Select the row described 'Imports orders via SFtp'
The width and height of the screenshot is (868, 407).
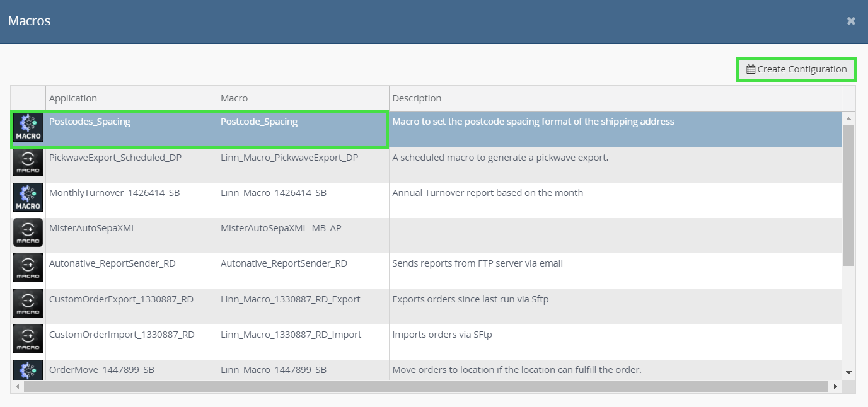(x=427, y=341)
